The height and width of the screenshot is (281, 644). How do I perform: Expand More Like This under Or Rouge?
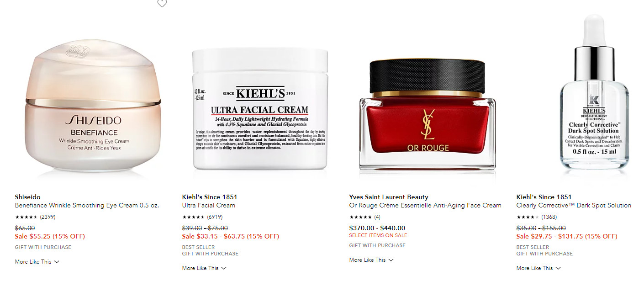tap(371, 260)
